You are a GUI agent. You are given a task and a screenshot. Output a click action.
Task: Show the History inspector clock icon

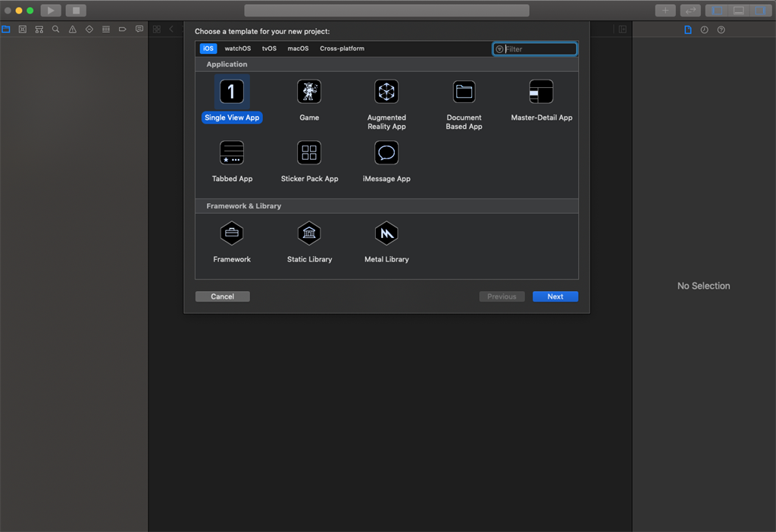point(704,30)
